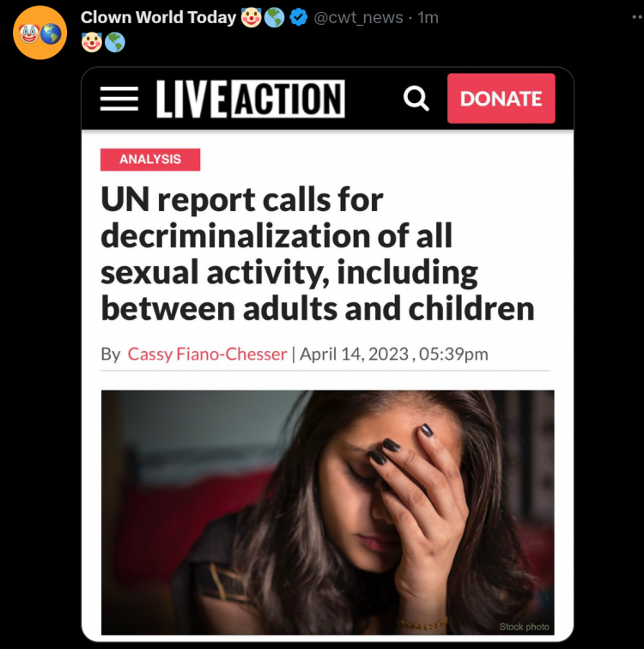644x649 pixels.
Task: Click the Live Action logo
Action: pos(251,99)
